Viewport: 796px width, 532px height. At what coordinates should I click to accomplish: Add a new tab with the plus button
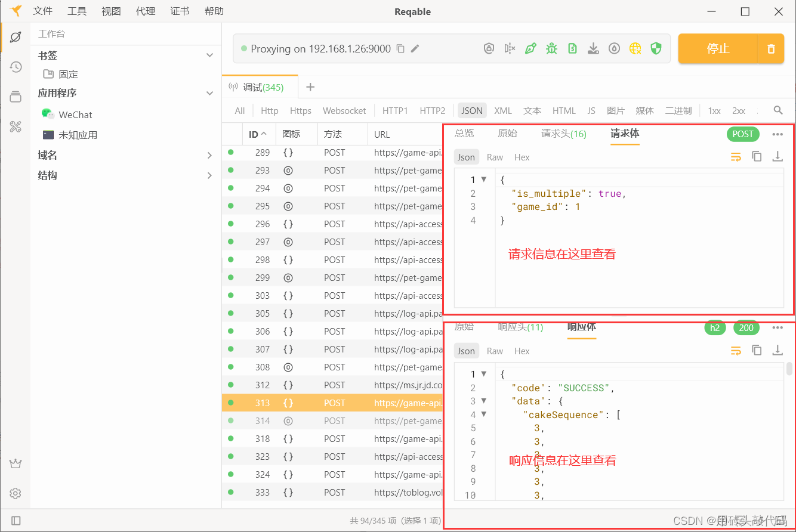[310, 87]
